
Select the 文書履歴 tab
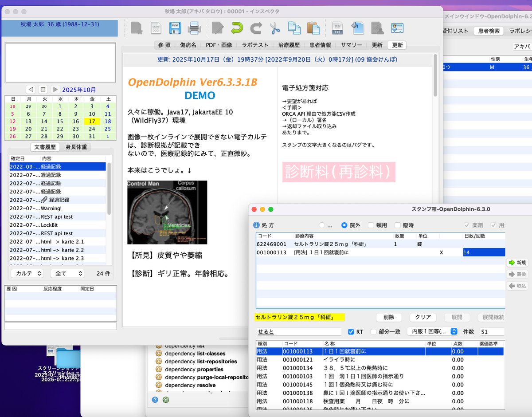coord(45,147)
